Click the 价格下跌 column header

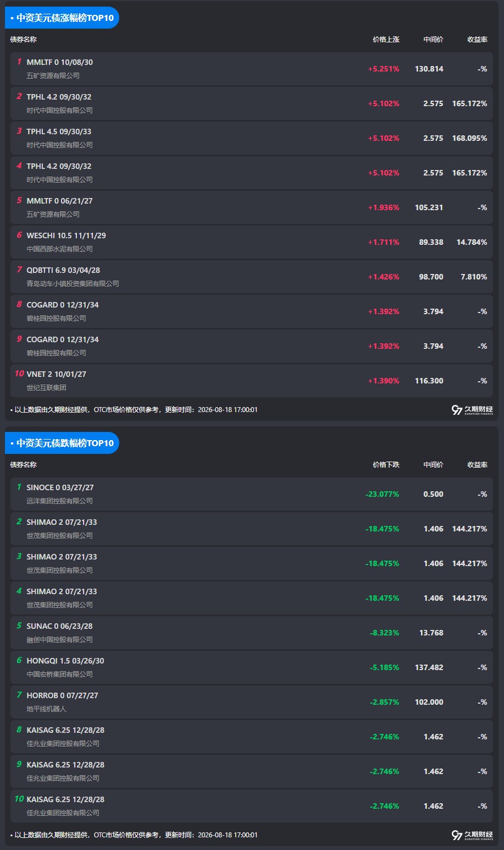point(386,465)
